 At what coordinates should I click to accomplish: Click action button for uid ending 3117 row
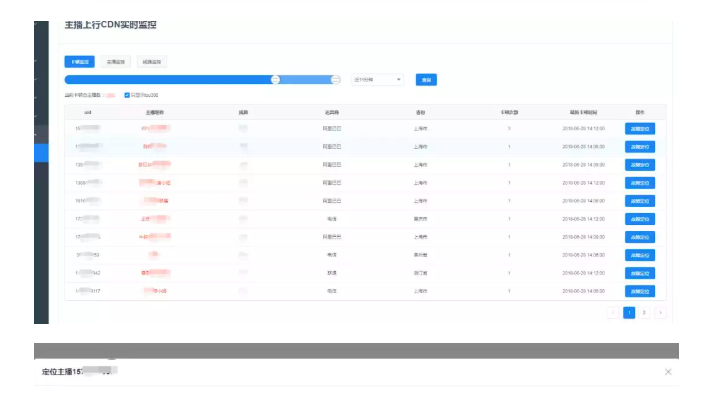point(640,291)
